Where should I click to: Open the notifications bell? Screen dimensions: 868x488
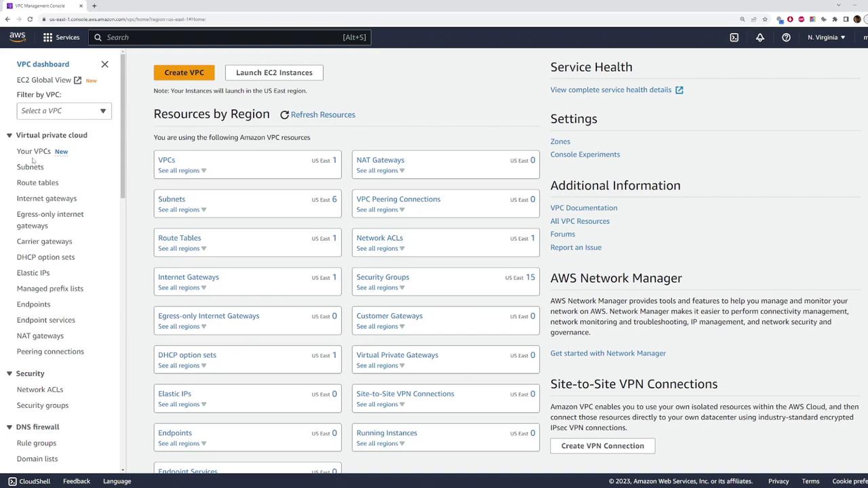click(x=759, y=37)
